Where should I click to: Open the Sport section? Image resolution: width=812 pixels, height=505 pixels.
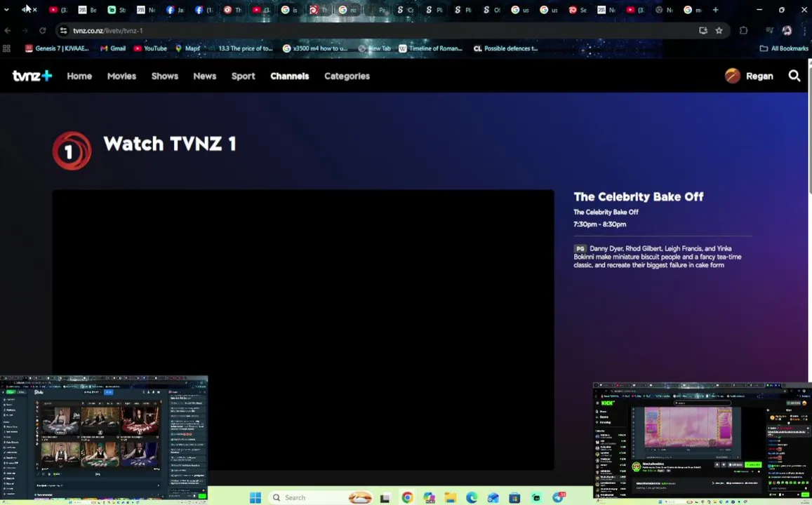point(243,76)
